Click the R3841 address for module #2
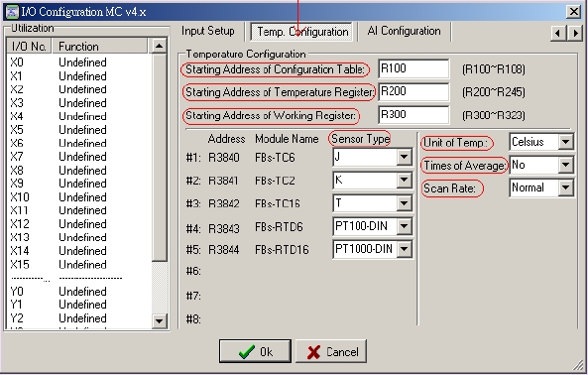This screenshot has width=588, height=375. (224, 181)
